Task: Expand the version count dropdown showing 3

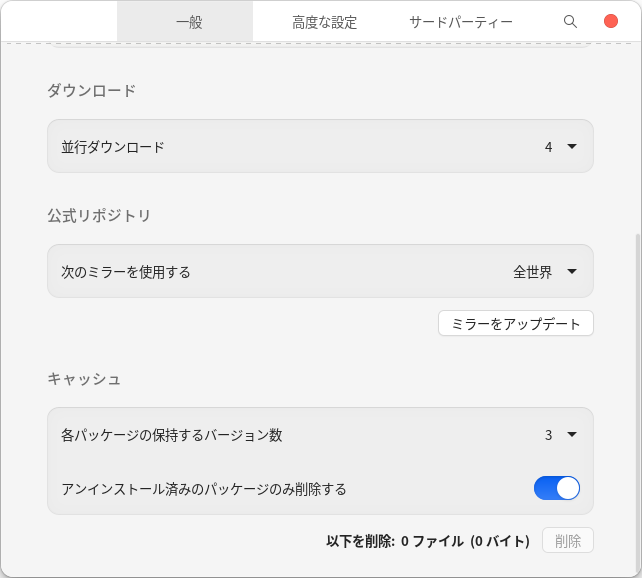Action: tap(572, 435)
